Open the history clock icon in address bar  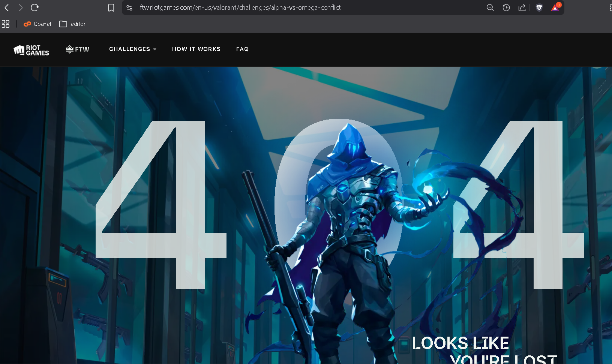pos(506,7)
